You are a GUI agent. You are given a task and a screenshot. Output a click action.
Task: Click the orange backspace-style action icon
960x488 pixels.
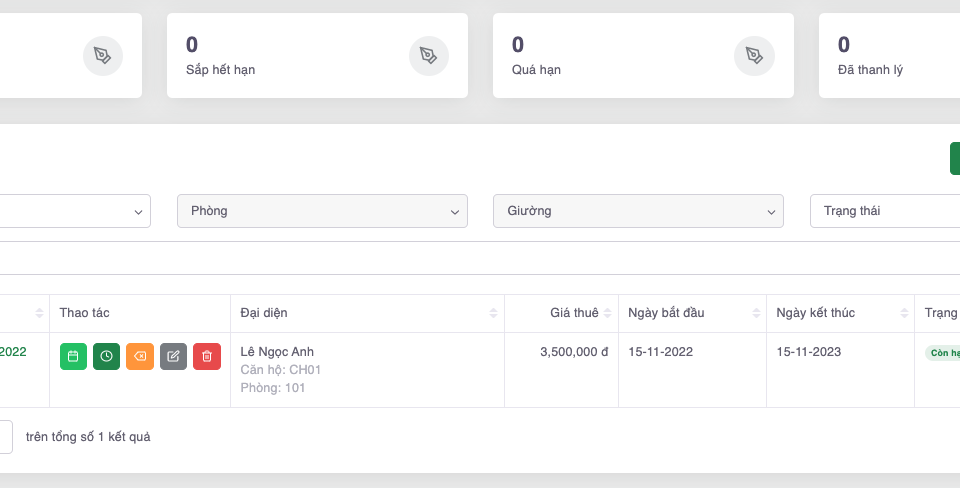(x=140, y=356)
